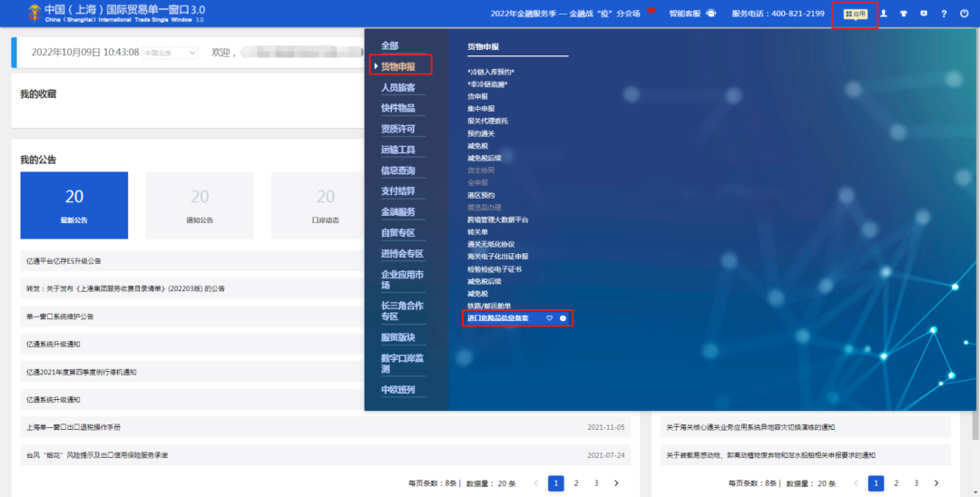Select 信息查询 category
Screen dimensions: 980x497
(x=398, y=171)
